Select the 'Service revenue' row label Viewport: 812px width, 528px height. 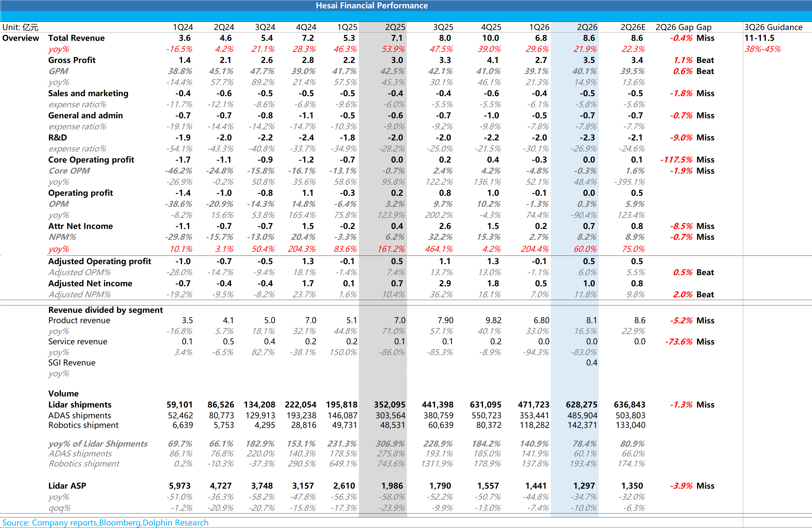coord(78,342)
